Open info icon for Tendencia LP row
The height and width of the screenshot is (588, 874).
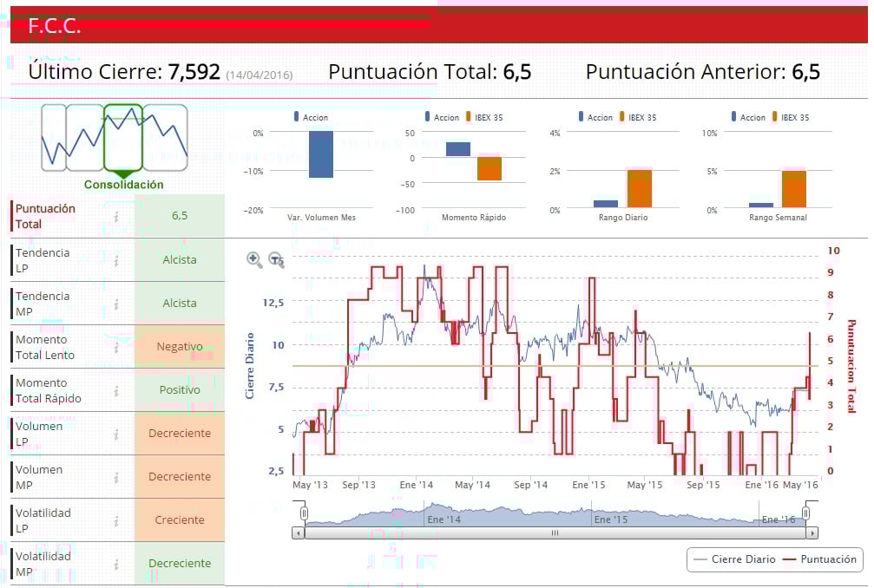[116, 260]
